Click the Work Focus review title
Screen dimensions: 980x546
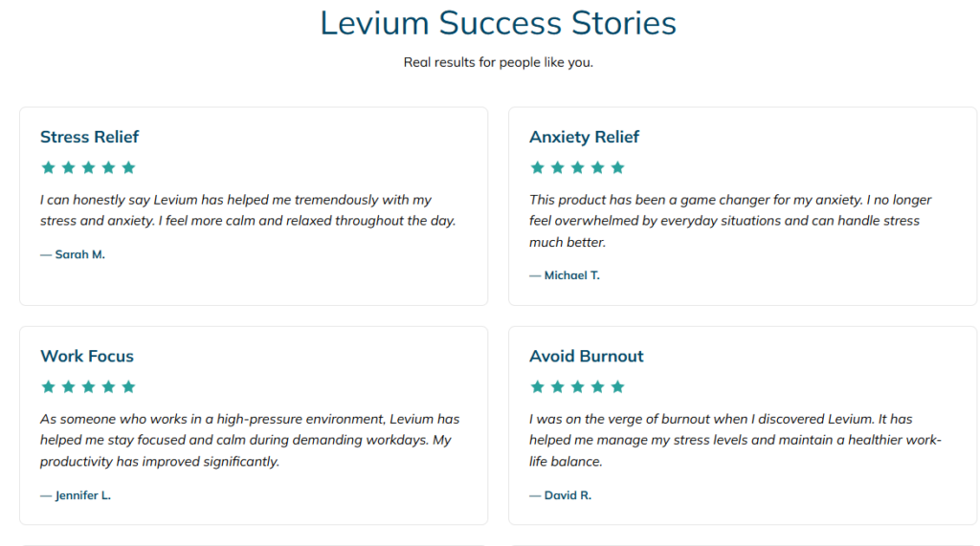[x=87, y=357]
